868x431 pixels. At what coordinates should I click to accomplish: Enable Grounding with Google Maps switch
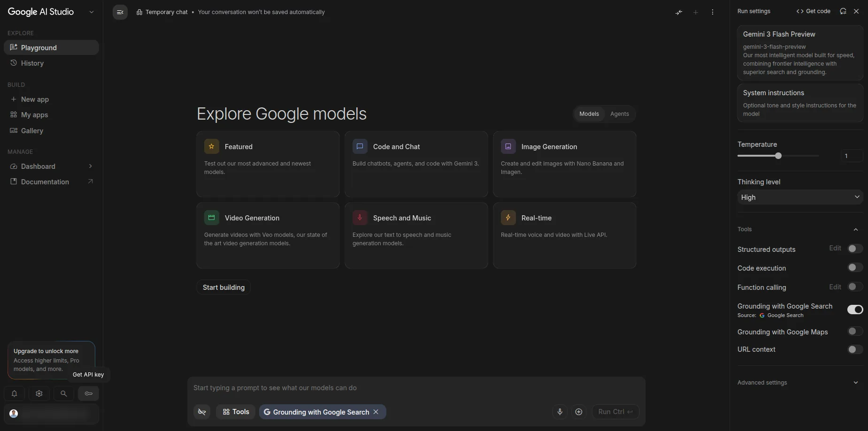pos(855,332)
